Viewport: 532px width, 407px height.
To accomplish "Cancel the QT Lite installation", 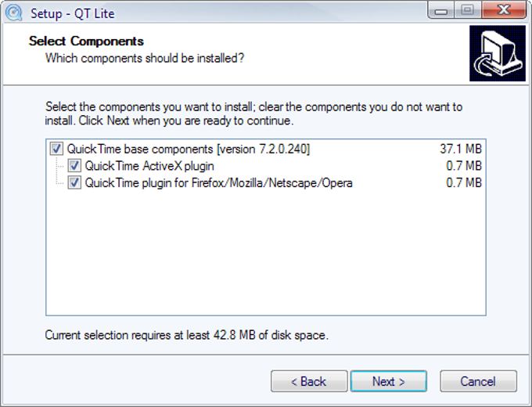I will 478,381.
